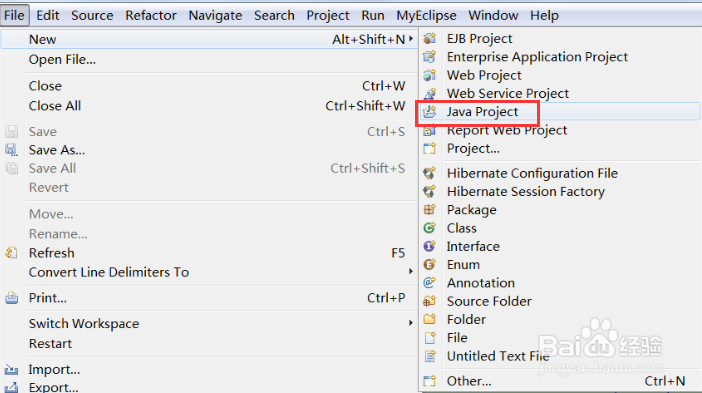
Task: Open the MyEclipse menu
Action: click(x=426, y=16)
